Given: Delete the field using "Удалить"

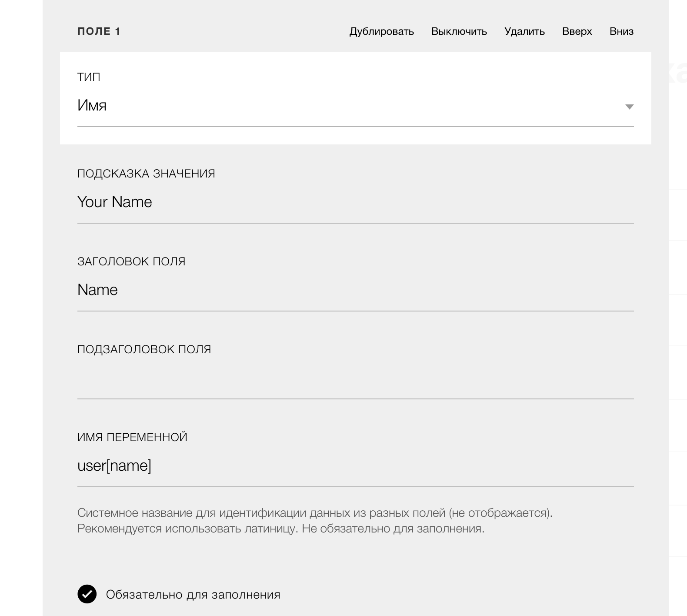Looking at the screenshot, I should pyautogui.click(x=524, y=31).
